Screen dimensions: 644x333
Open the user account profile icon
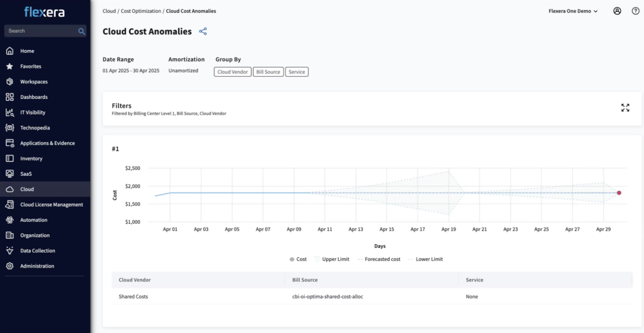click(617, 11)
